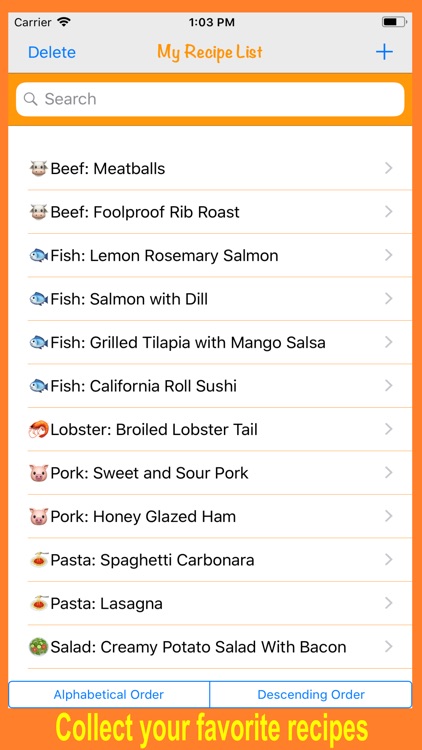Open chevron for Pasta: Lasagna
422x750 pixels.
point(389,604)
